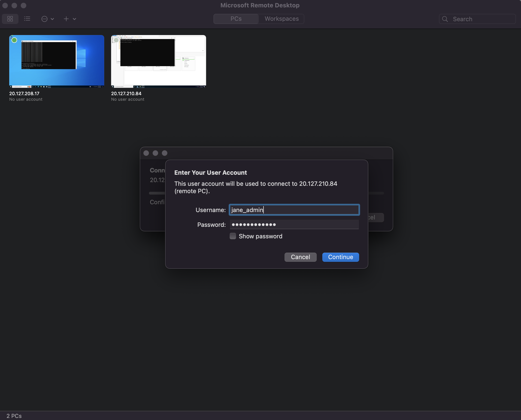Open the 20.127.210.84 PC thumbnail
The image size is (521, 420).
coord(159,61)
